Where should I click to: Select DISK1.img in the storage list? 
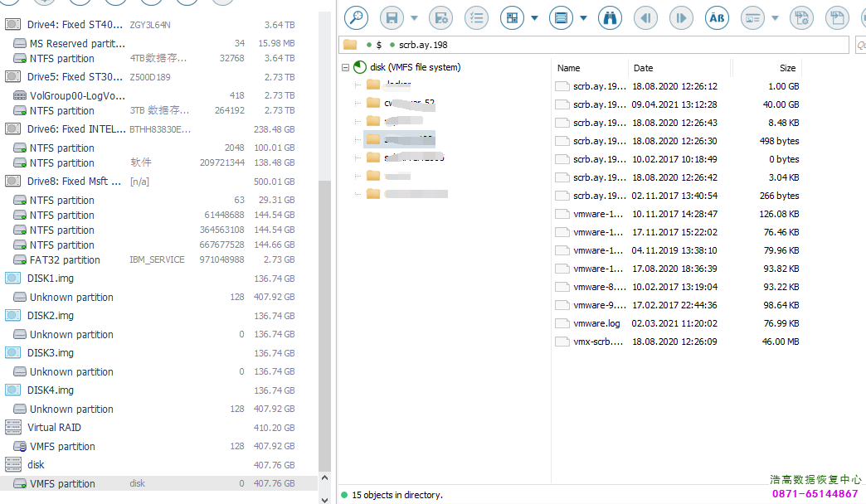pyautogui.click(x=51, y=279)
